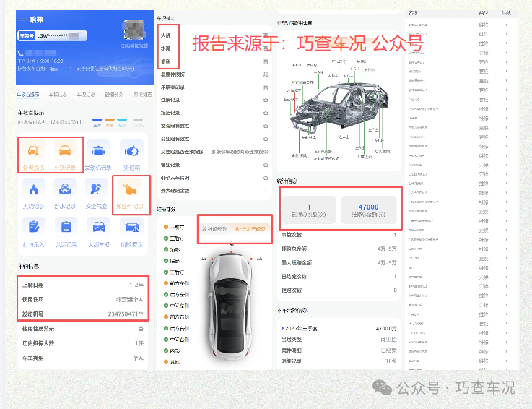Click the 盗抢 row in 车况信息
The width and height of the screenshot is (532, 409).
[x=214, y=61]
